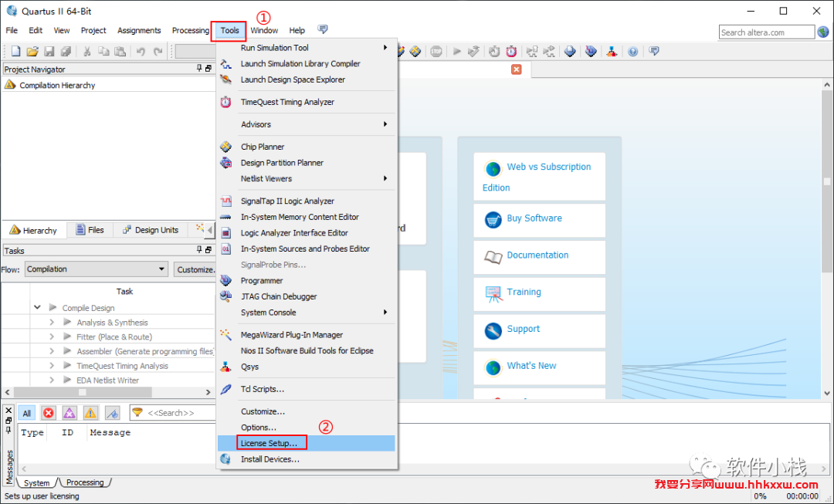Open the Flow Compilation dropdown
Viewport: 834px width, 504px height.
coord(97,269)
